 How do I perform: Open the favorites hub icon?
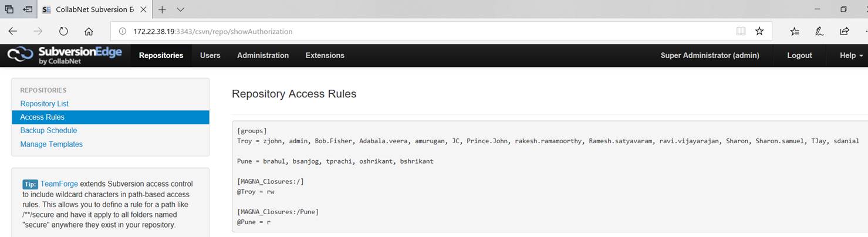pos(795,31)
